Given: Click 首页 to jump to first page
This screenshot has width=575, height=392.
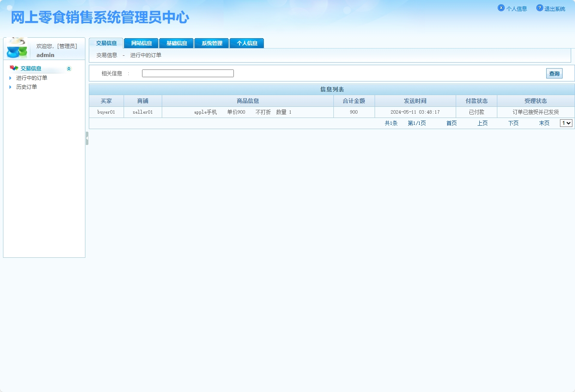Looking at the screenshot, I should [451, 123].
